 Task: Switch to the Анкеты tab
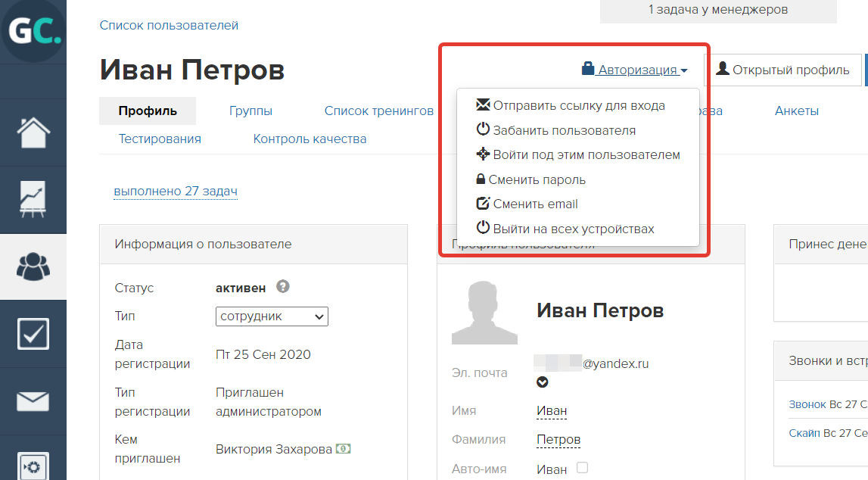coord(797,111)
